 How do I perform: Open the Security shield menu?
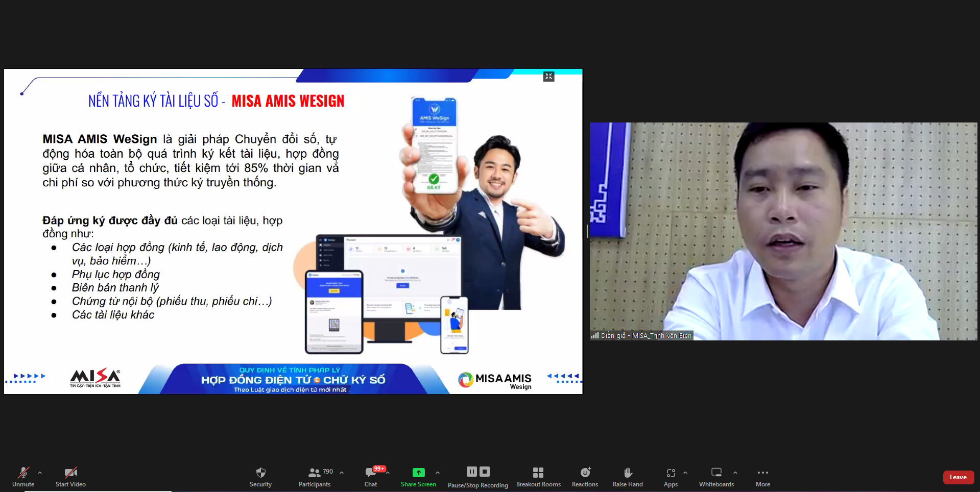click(x=260, y=473)
